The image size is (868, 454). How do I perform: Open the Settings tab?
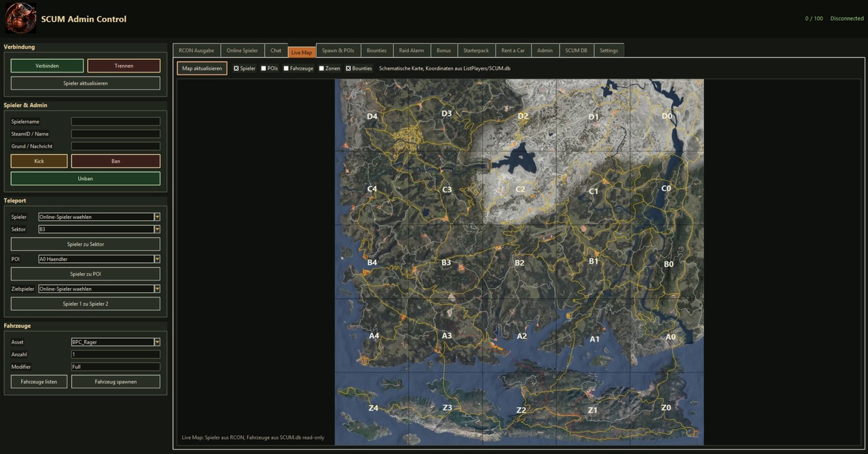coord(609,50)
